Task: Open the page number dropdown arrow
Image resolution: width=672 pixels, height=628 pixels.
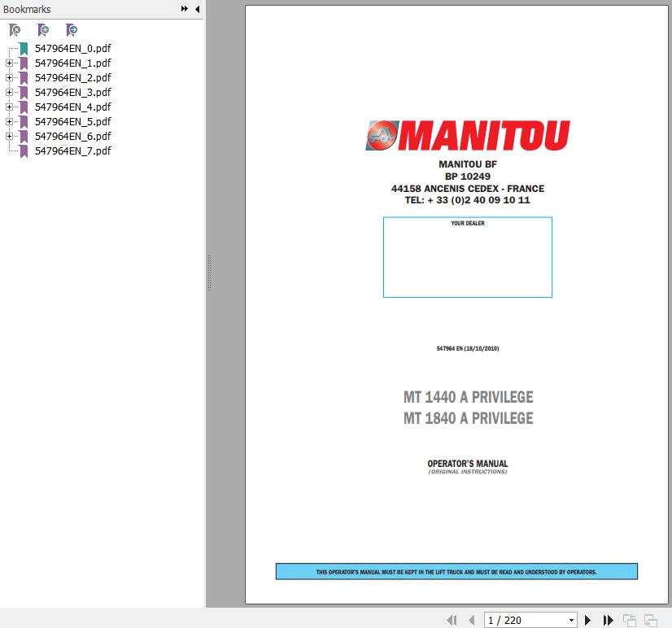Action: point(571,621)
